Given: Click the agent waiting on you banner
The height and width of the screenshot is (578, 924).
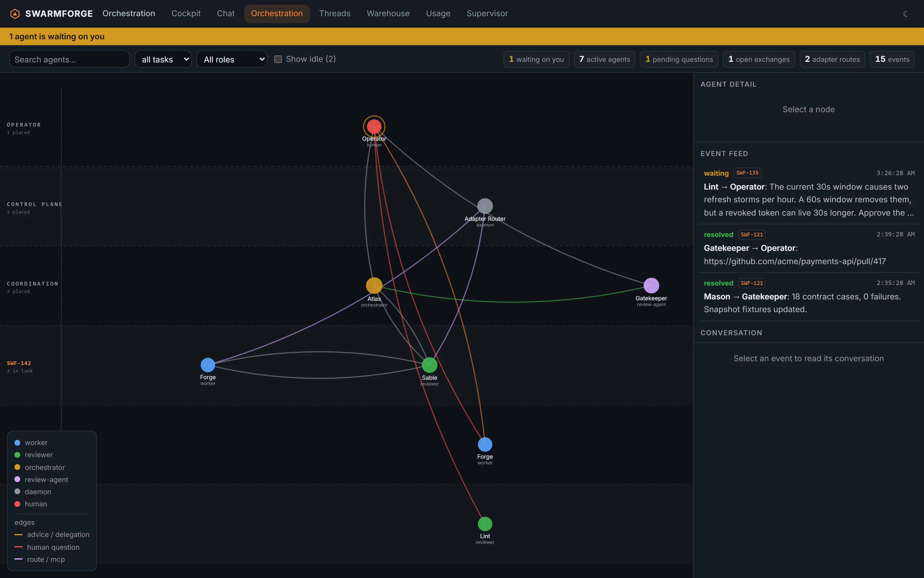Looking at the screenshot, I should click(462, 36).
